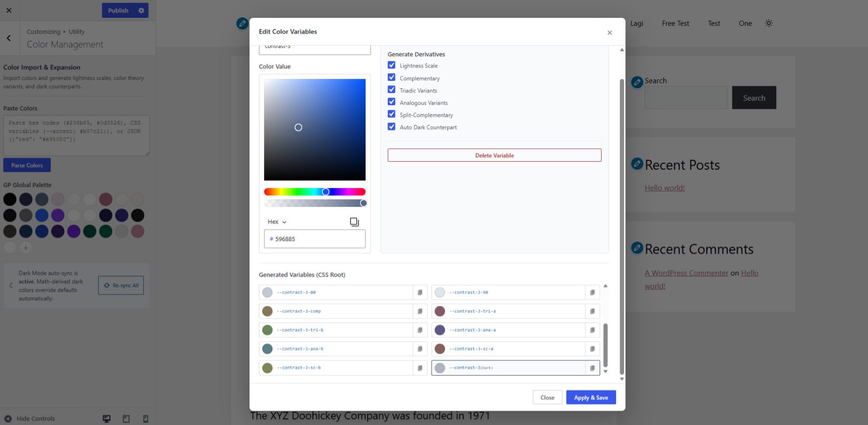Uncheck the Complementary checkbox
The height and width of the screenshot is (425, 868).
tap(391, 77)
